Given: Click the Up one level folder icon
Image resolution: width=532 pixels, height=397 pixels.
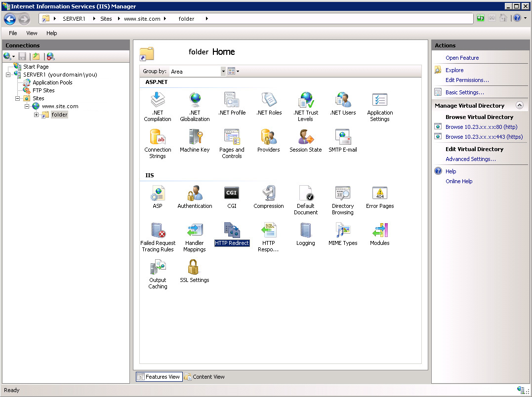Looking at the screenshot, I should click(x=36, y=56).
